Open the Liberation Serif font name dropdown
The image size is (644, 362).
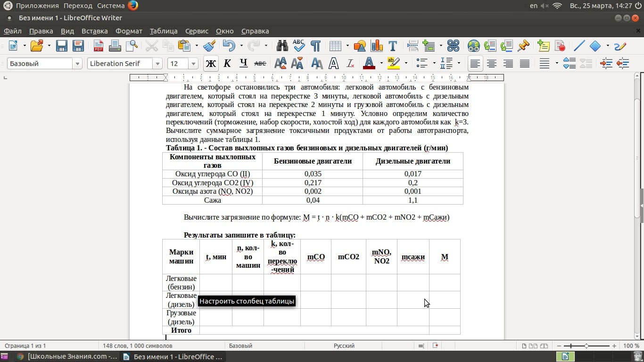click(157, 64)
